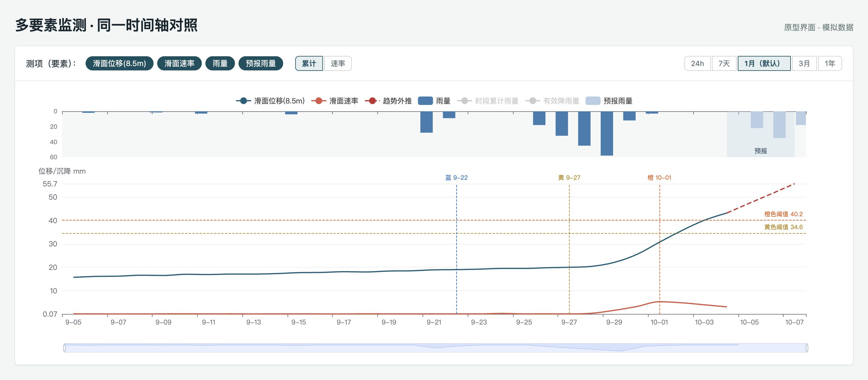Viewport: 868px width, 380px height.
Task: Click the 蓝 9-22 warning marker label
Action: click(457, 178)
